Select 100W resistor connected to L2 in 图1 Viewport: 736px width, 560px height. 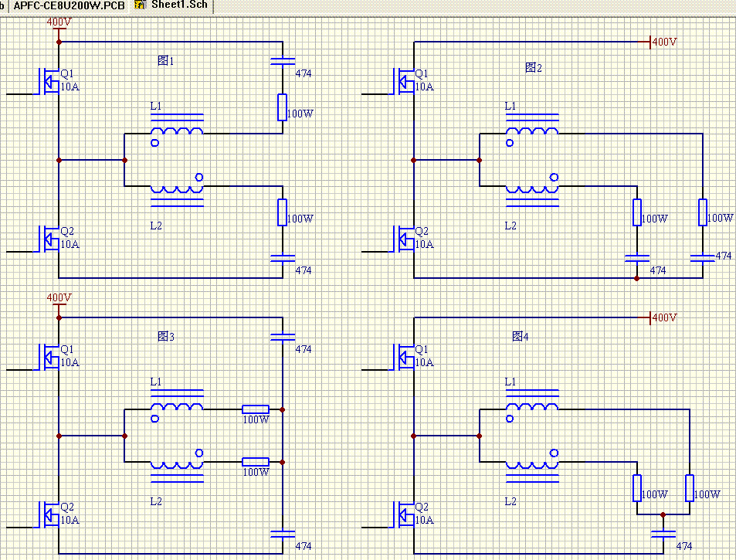point(282,212)
